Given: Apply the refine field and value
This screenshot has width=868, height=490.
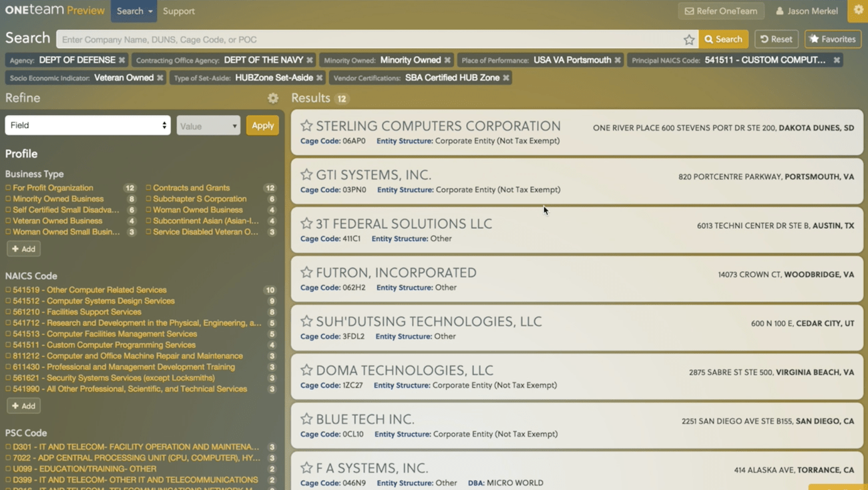Looking at the screenshot, I should [x=262, y=126].
